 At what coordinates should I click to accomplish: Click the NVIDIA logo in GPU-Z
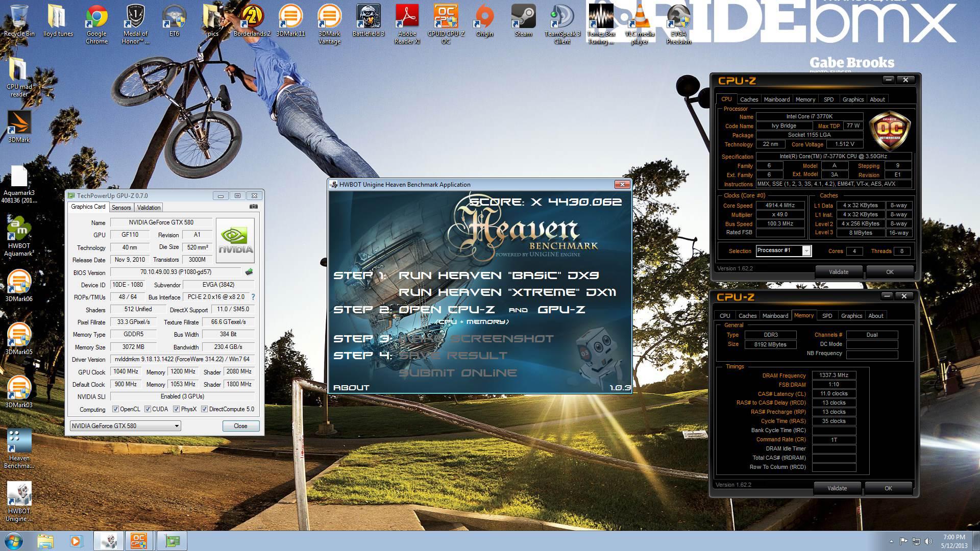tap(235, 240)
